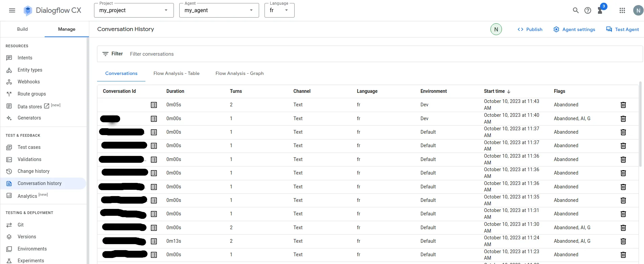Switch to the Build tab
Image resolution: width=644 pixels, height=264 pixels.
point(22,29)
